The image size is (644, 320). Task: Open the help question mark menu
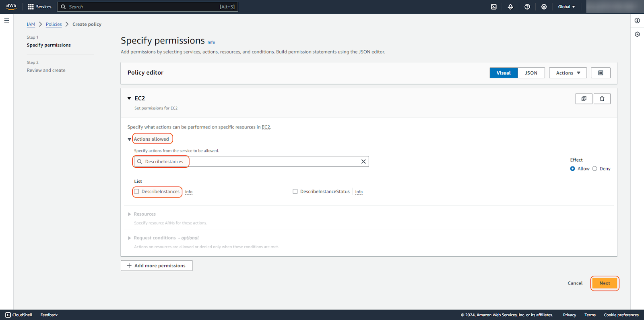click(527, 7)
